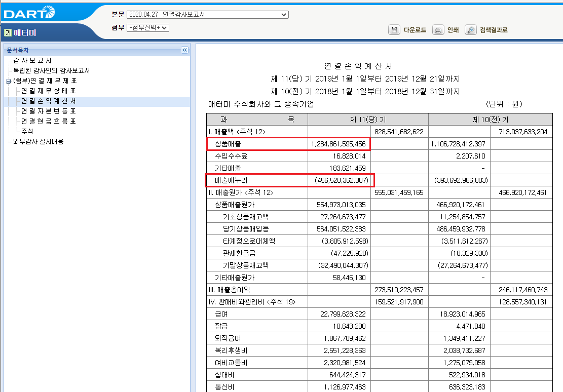
Task: Click value (393,692,986,803)
Action: (461, 180)
